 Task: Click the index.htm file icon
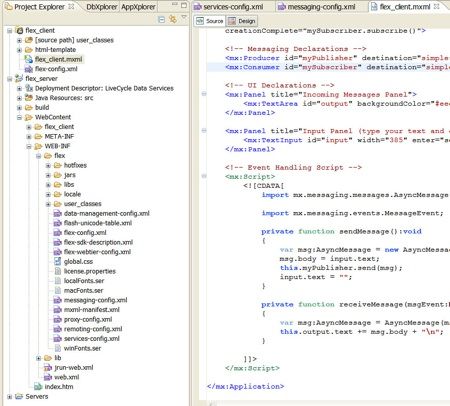click(x=38, y=387)
